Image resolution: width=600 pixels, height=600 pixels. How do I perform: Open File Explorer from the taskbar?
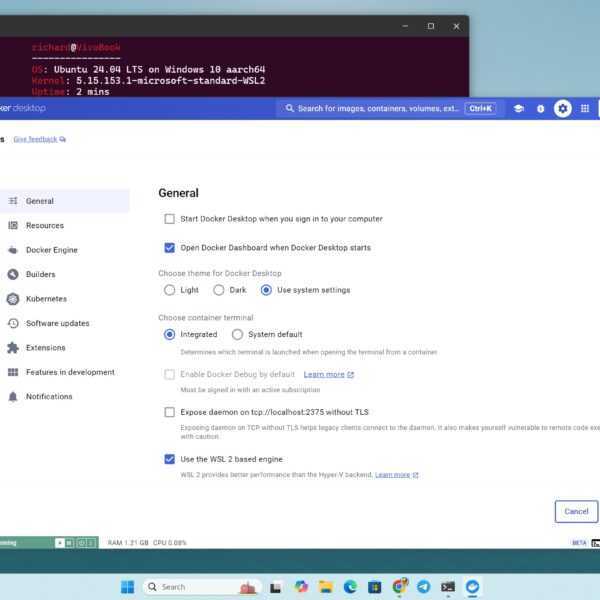[326, 587]
